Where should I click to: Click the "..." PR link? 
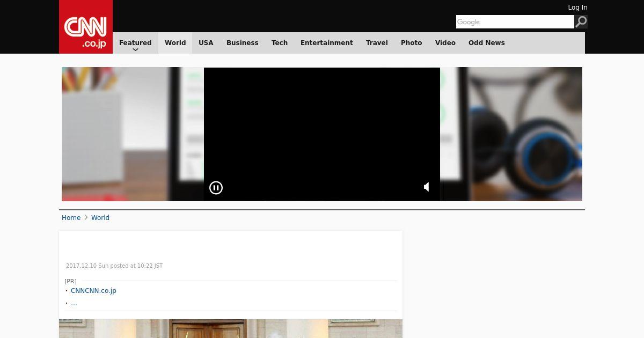click(x=74, y=303)
